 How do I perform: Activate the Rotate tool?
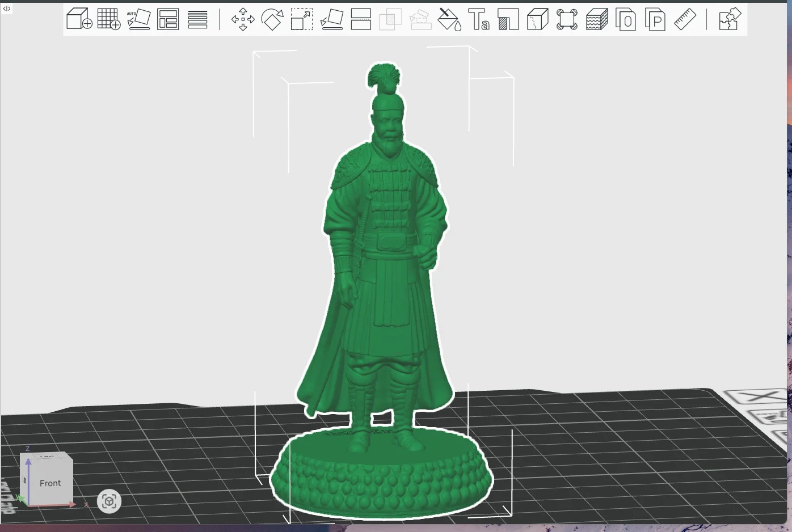272,19
